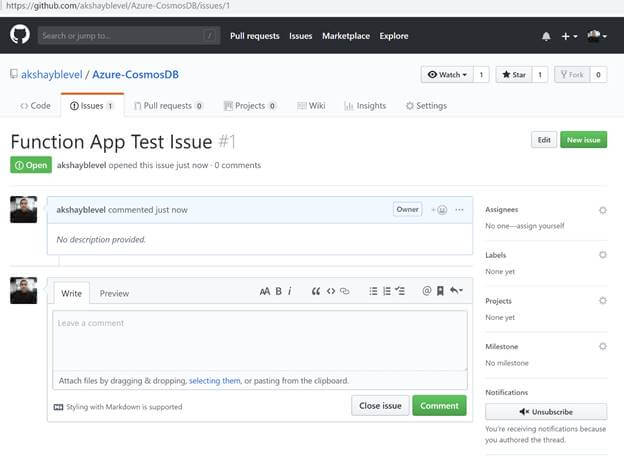Open the Milestone gear
Viewport: 624px width, 456px height.
[x=603, y=346]
